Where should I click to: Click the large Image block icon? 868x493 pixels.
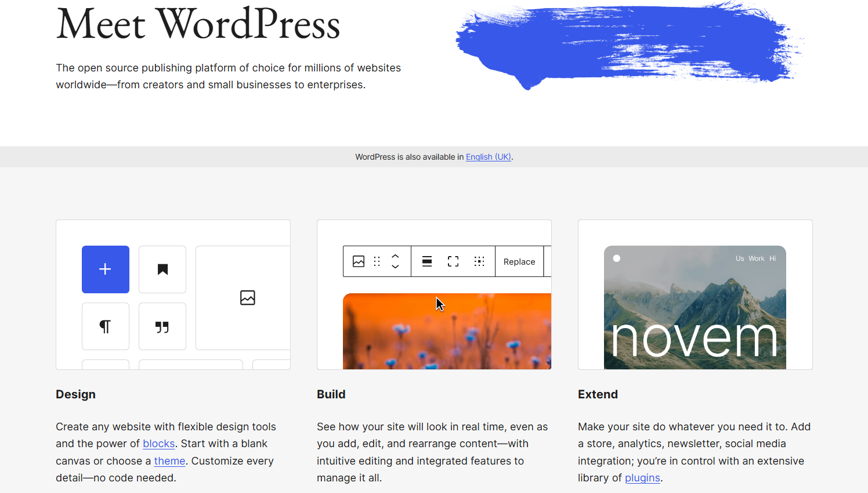coord(248,297)
